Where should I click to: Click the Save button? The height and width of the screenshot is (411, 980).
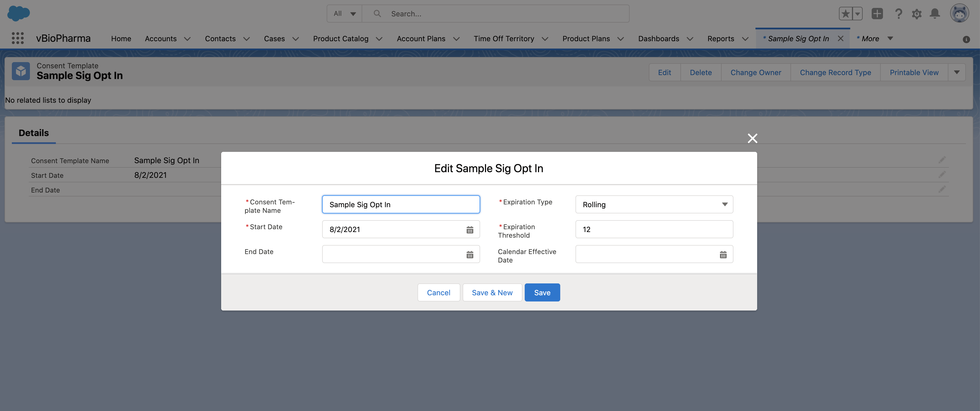click(x=542, y=292)
